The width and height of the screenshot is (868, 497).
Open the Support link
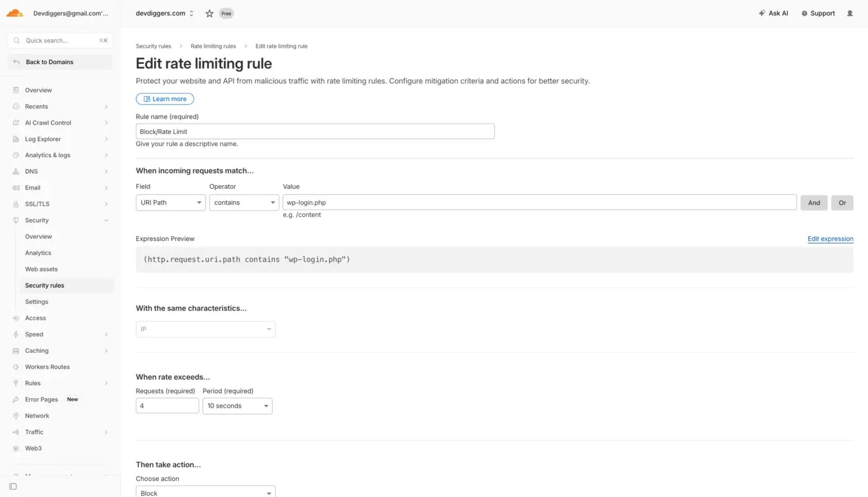click(x=818, y=13)
